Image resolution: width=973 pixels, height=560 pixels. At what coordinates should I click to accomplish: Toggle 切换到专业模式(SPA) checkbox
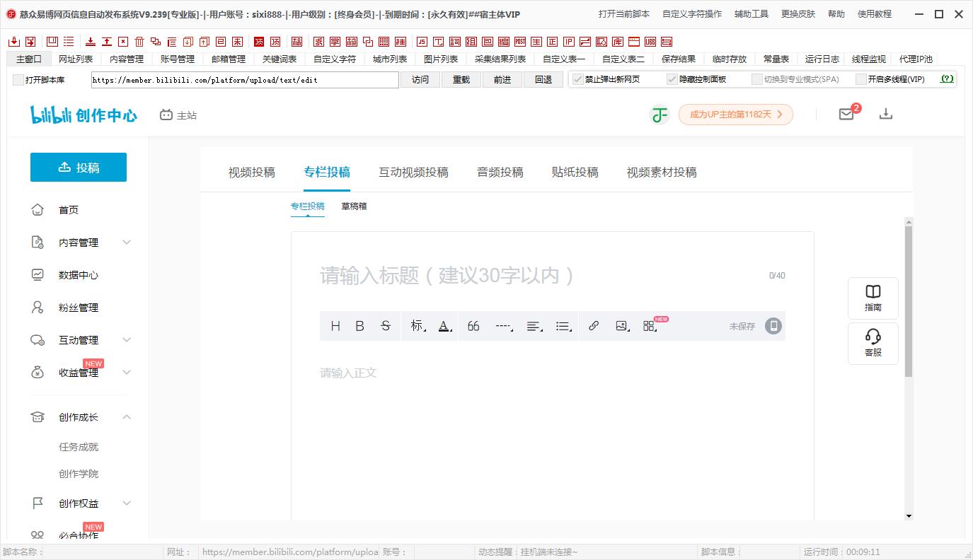coord(757,79)
